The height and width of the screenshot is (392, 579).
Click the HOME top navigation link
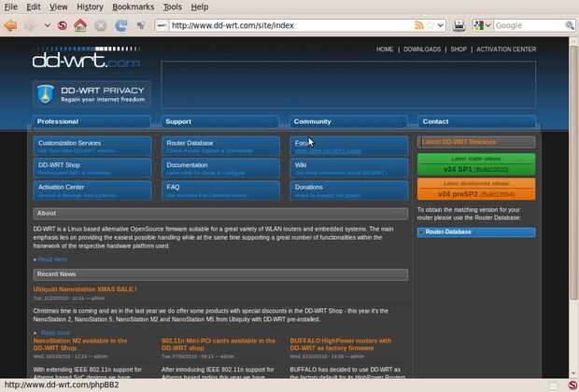pos(385,49)
